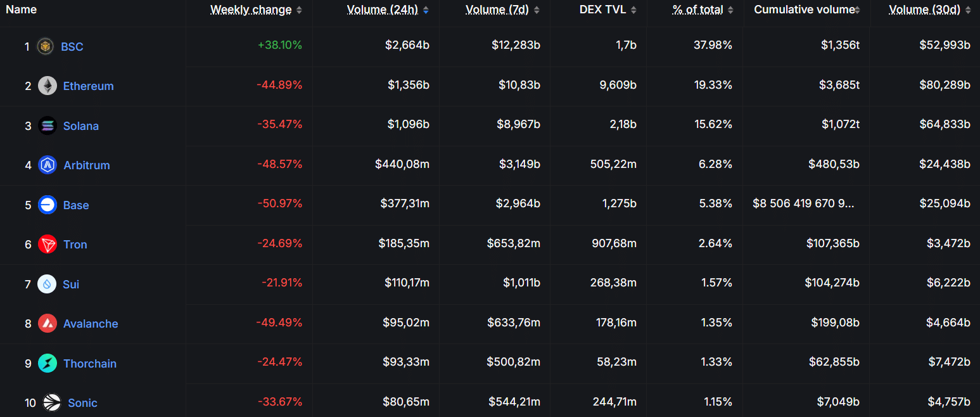
Task: Sort by Volume (30d) column header
Action: [924, 10]
